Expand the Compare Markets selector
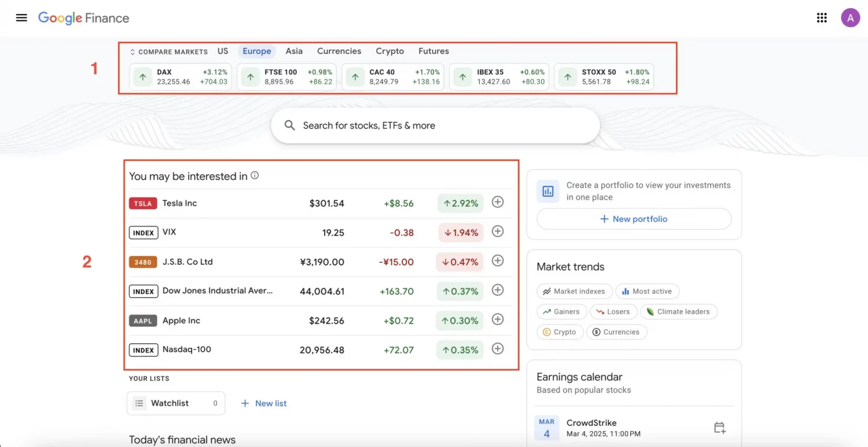The width and height of the screenshot is (868, 447). pos(168,52)
